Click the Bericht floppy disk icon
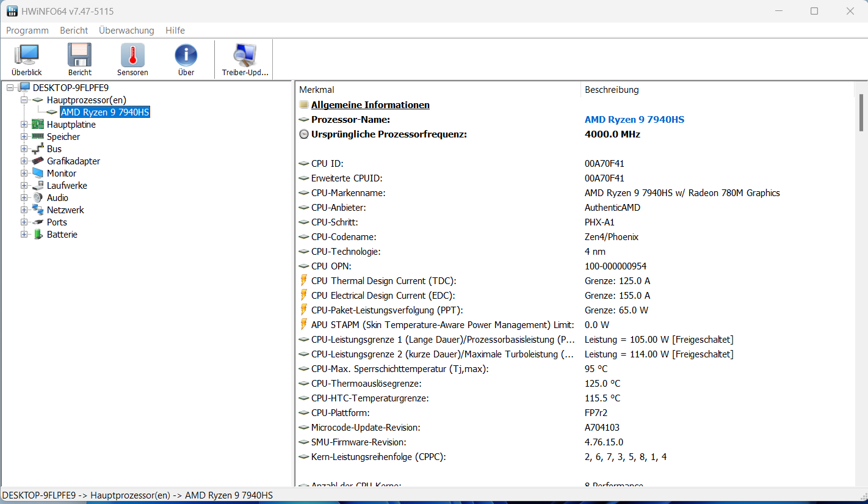The image size is (868, 504). (79, 55)
